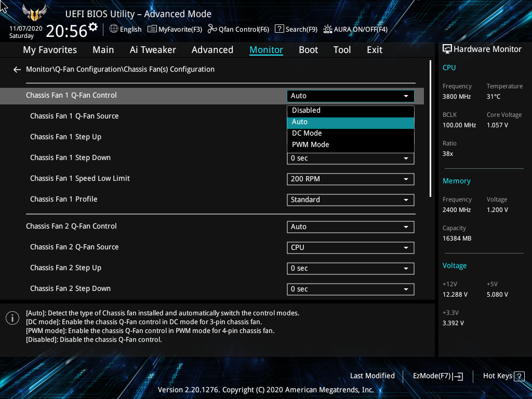Screen dimensions: 532x399
Task: Go to the Advanced tab
Action: [212, 50]
